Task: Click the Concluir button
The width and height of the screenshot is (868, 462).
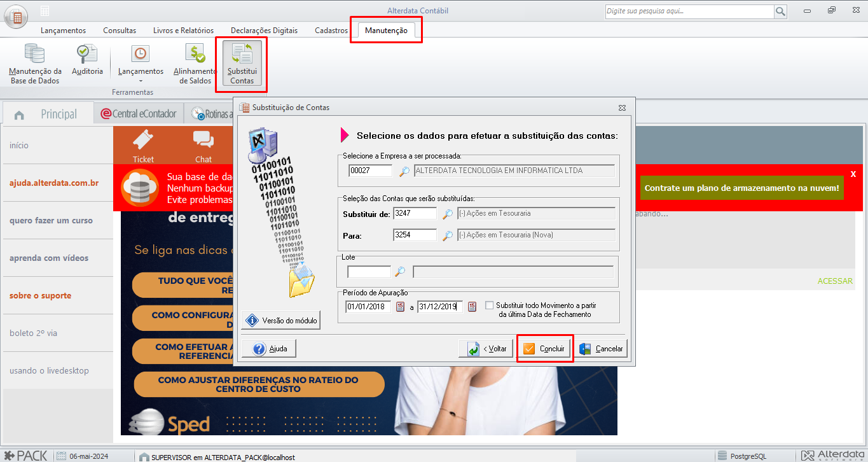Action: (545, 349)
